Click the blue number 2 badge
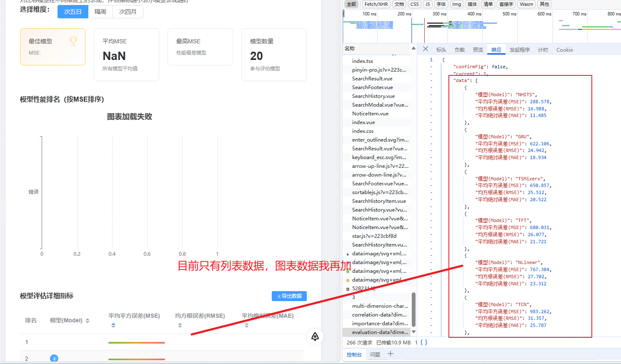 (x=54, y=358)
